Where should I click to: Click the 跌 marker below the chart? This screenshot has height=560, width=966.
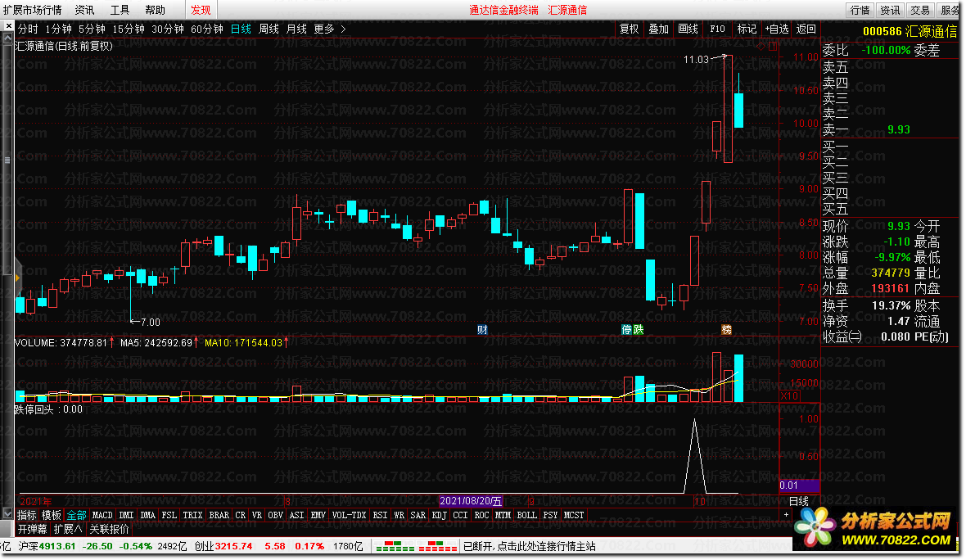click(639, 330)
